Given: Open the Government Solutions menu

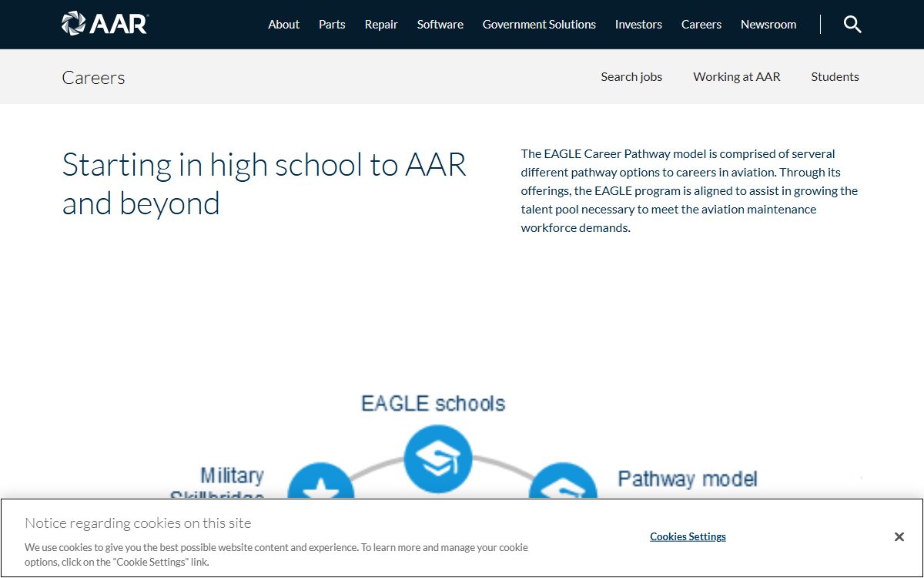Looking at the screenshot, I should (539, 25).
